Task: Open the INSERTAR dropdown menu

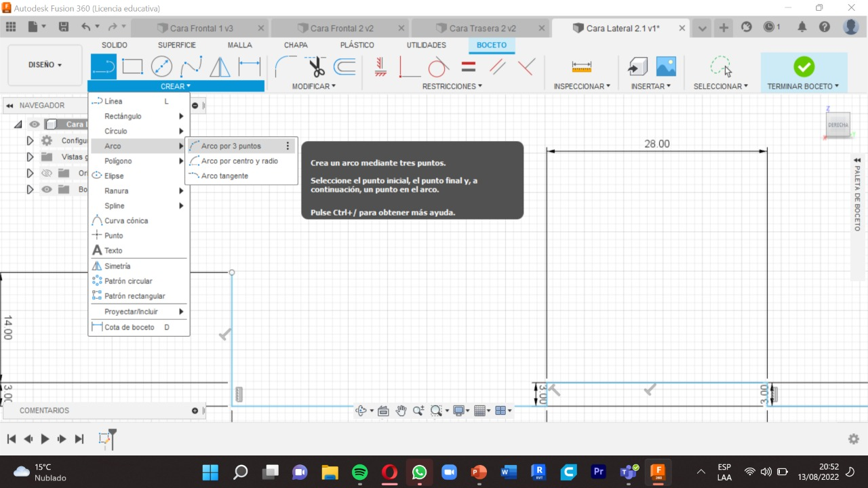Action: 651,86
